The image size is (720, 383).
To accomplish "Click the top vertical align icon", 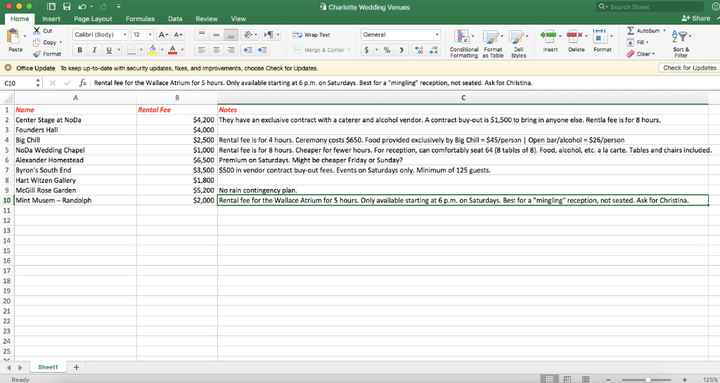I will (x=202, y=35).
